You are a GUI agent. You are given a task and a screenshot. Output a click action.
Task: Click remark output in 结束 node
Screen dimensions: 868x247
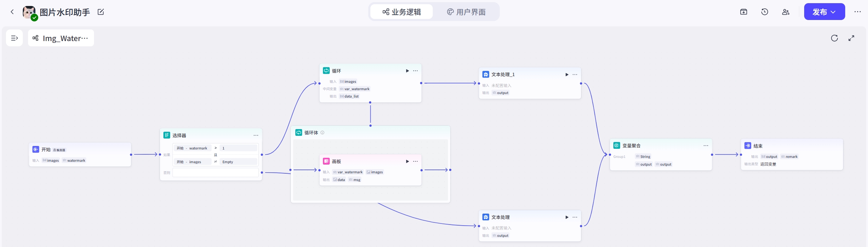(789, 156)
